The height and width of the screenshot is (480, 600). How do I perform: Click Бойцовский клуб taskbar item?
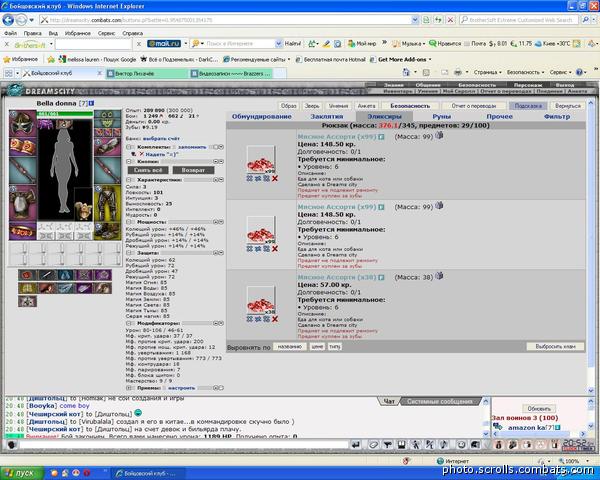(147, 473)
